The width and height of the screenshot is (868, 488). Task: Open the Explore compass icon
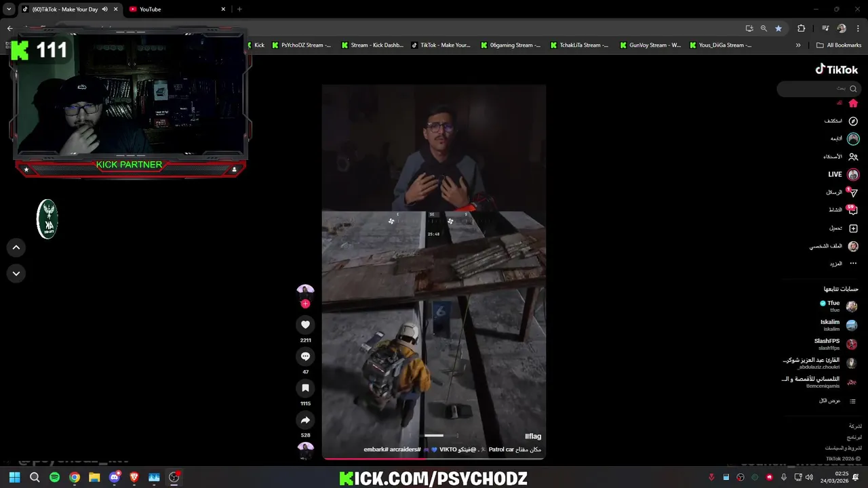point(853,121)
